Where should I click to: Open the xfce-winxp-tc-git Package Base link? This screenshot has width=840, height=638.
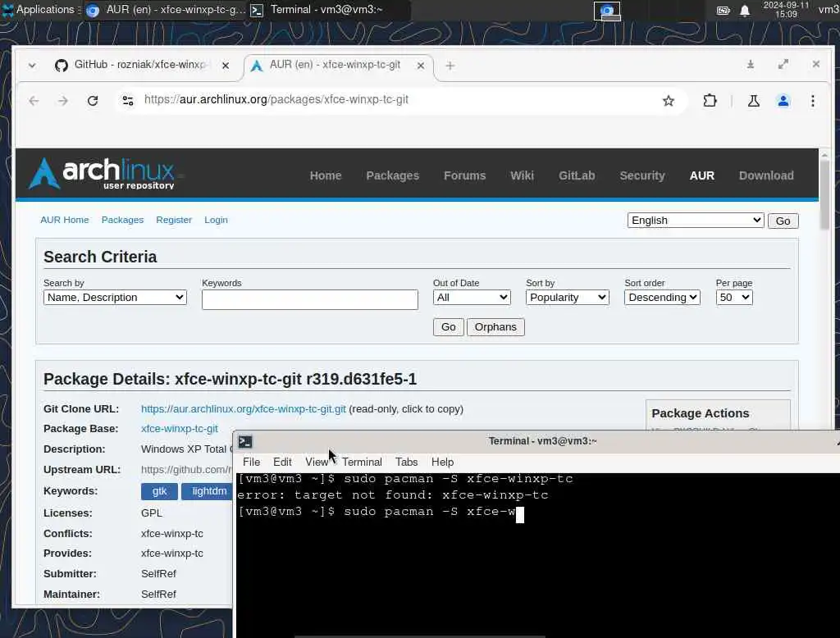tap(180, 429)
